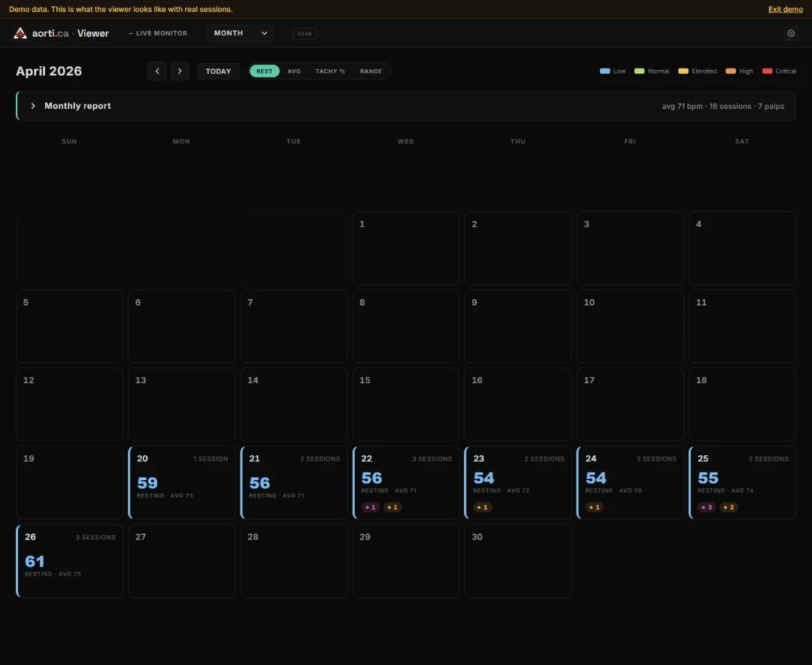Click the aorti.ca logo icon
This screenshot has width=812, height=665.
(20, 33)
